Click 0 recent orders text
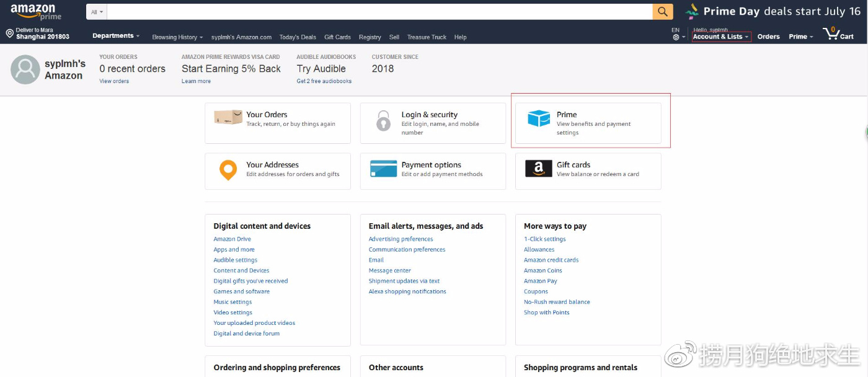 [132, 69]
